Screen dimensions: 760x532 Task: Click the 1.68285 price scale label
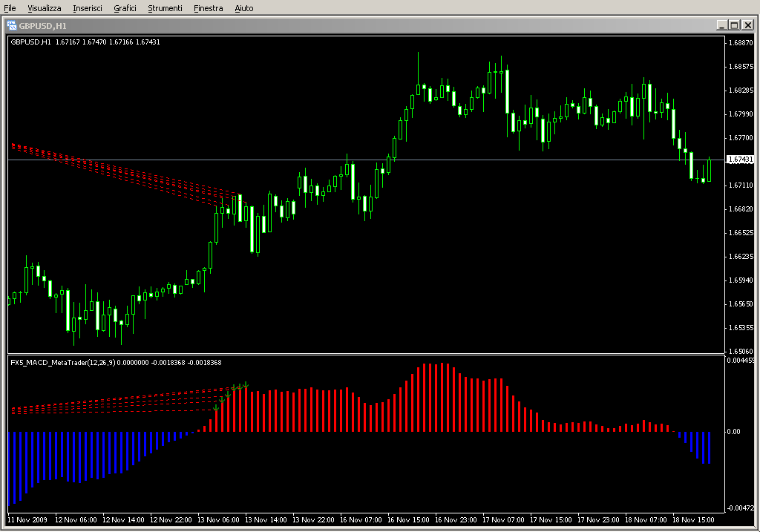pyautogui.click(x=741, y=90)
